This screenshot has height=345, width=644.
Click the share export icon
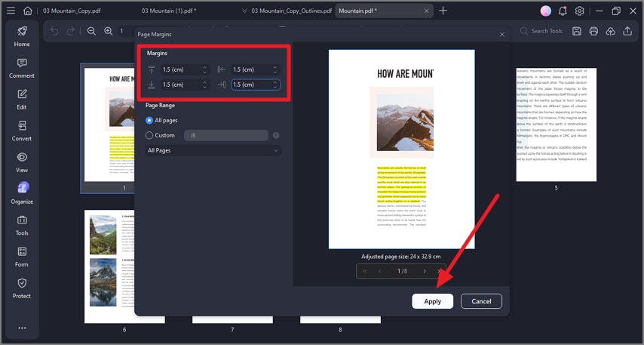click(627, 31)
